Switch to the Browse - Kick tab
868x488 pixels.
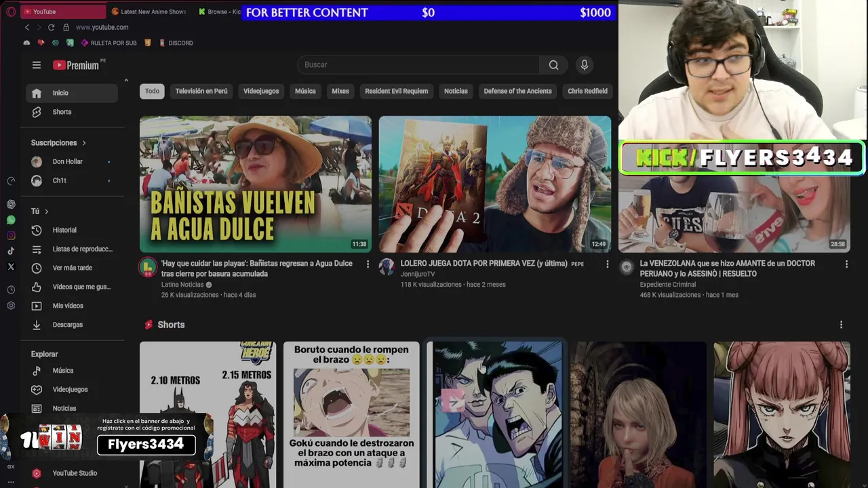click(219, 12)
